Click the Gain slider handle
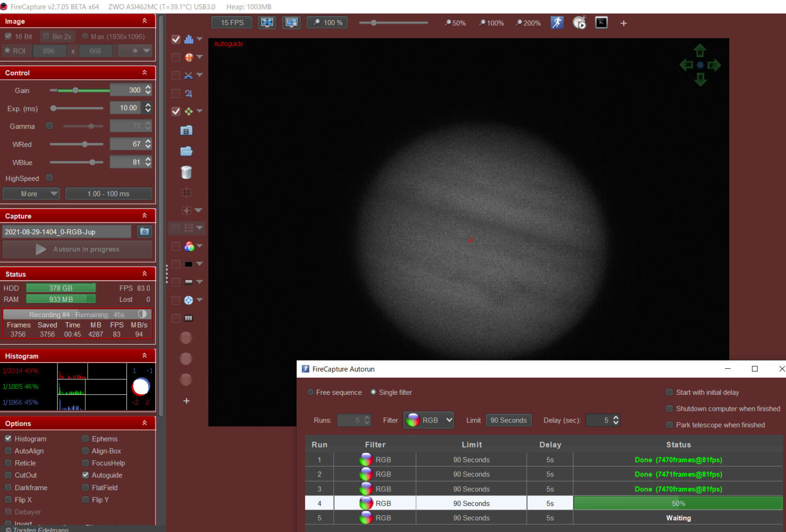 [75, 91]
